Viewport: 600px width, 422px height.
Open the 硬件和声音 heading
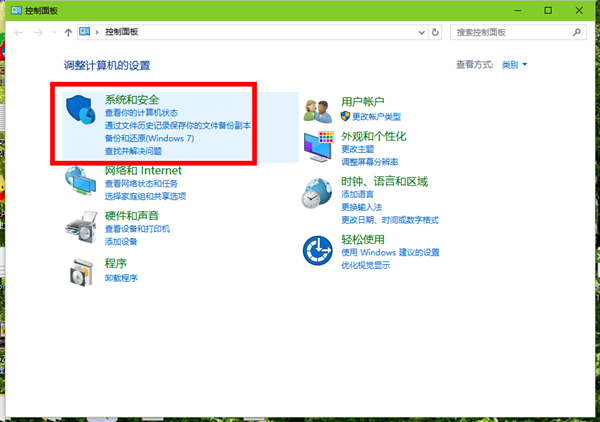click(x=132, y=216)
